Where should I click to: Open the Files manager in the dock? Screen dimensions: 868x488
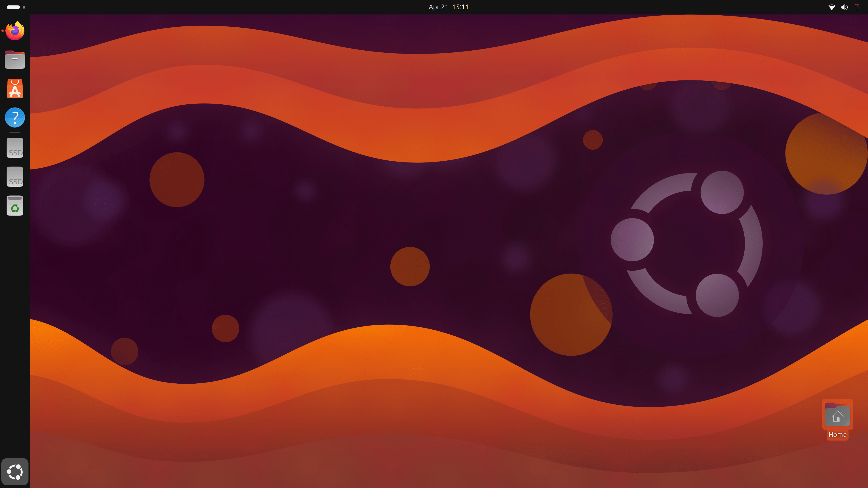coord(15,60)
